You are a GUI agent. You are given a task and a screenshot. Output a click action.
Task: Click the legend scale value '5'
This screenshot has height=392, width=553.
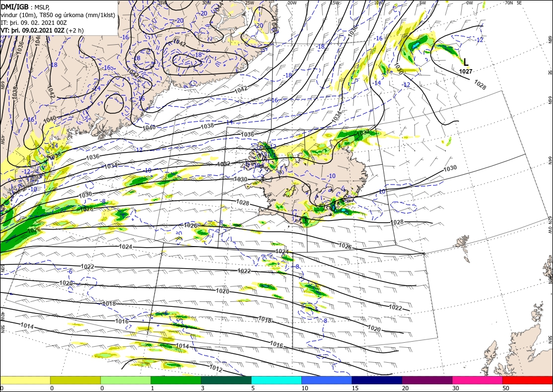[253, 388]
